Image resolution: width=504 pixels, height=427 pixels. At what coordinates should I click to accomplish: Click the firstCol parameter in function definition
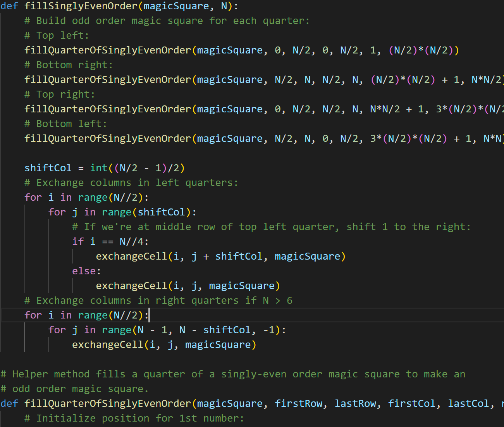click(x=412, y=404)
